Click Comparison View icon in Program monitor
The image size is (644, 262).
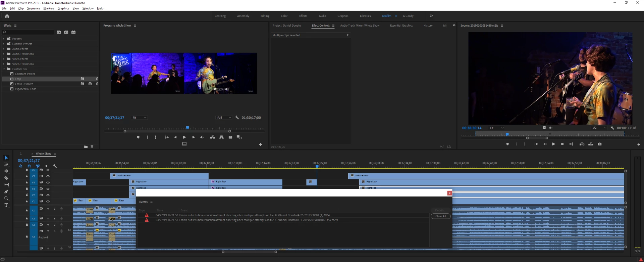[x=239, y=137]
